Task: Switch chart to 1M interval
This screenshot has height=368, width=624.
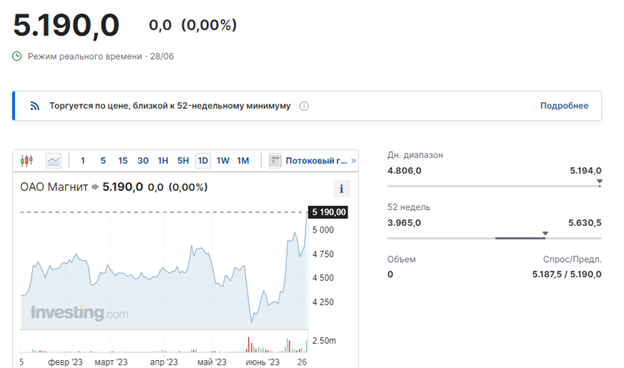Action: pyautogui.click(x=243, y=161)
